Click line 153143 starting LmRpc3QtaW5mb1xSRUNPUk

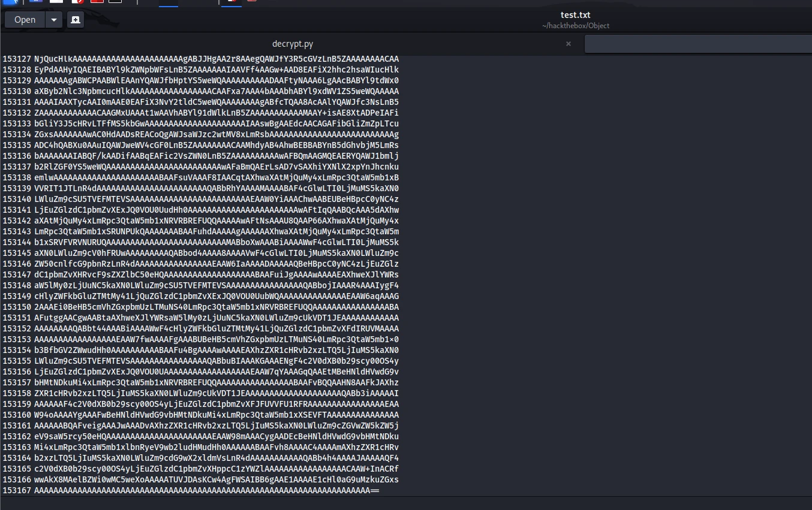[x=216, y=231]
